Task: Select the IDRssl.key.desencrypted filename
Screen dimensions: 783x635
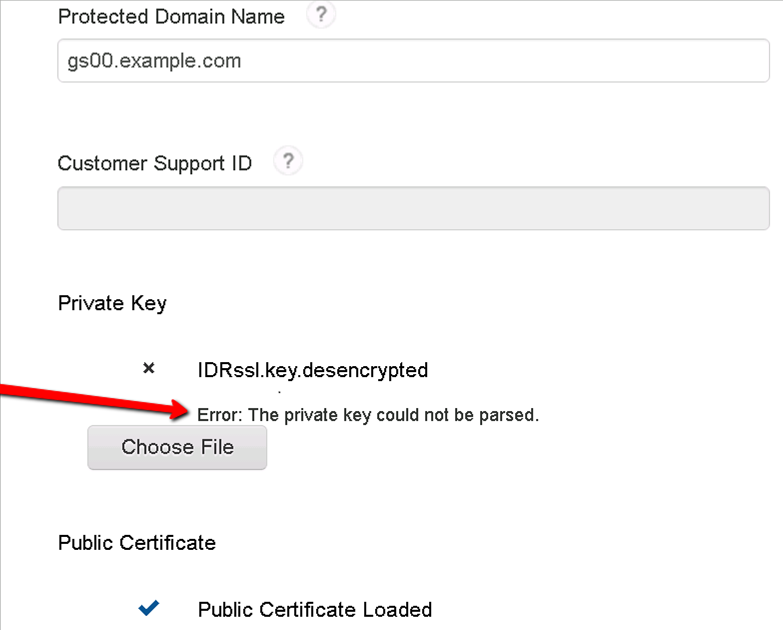Action: click(x=312, y=370)
